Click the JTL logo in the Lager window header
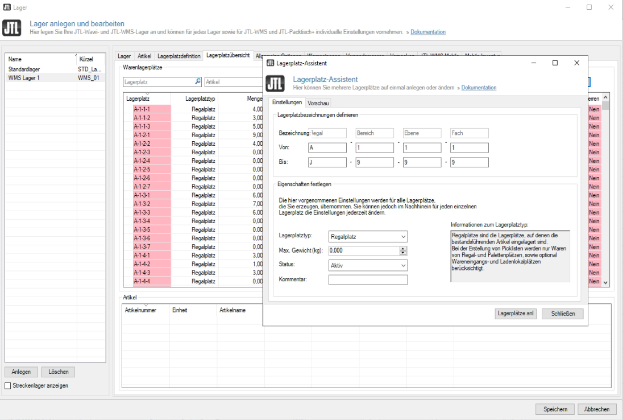This screenshot has height=420, width=623. pos(12,28)
